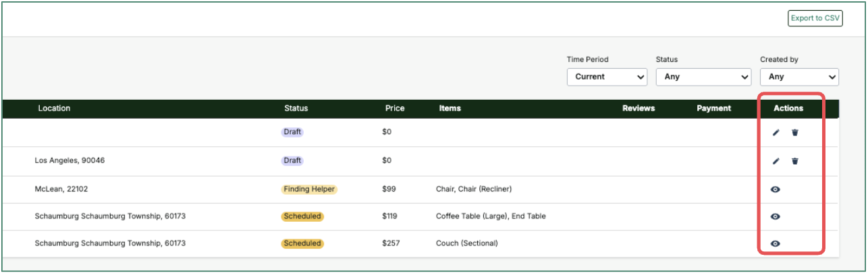Select the Status column header

tap(296, 109)
